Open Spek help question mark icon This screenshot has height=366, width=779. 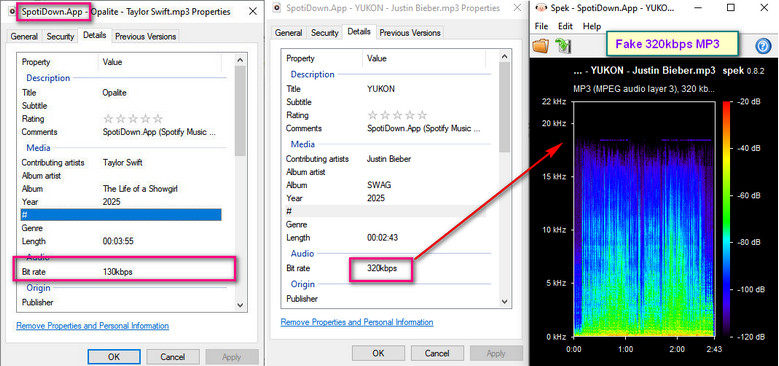763,46
